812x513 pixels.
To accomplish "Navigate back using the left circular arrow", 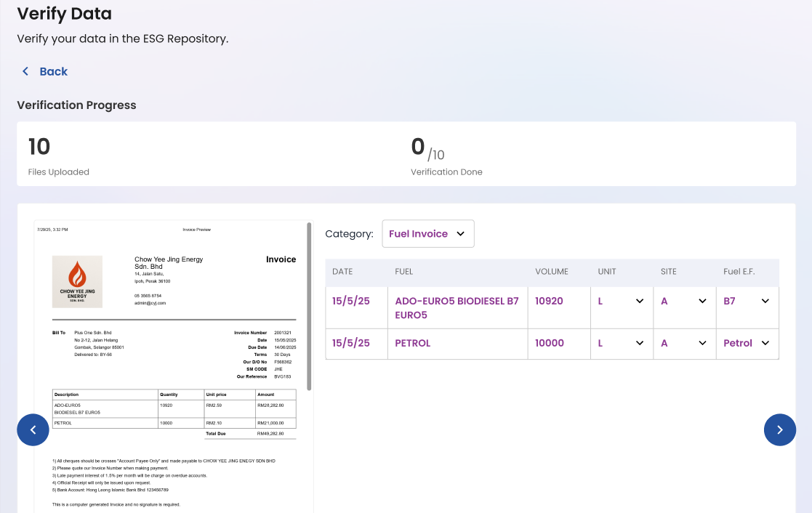I will (33, 429).
